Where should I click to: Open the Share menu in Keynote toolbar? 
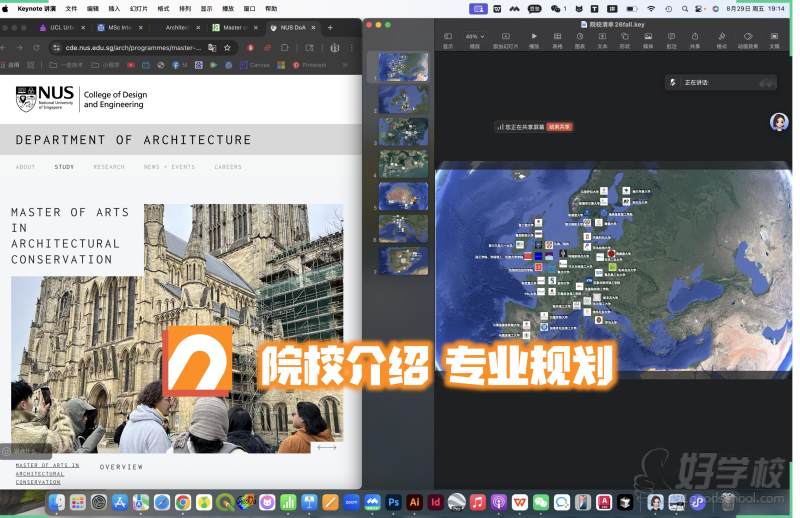point(695,37)
